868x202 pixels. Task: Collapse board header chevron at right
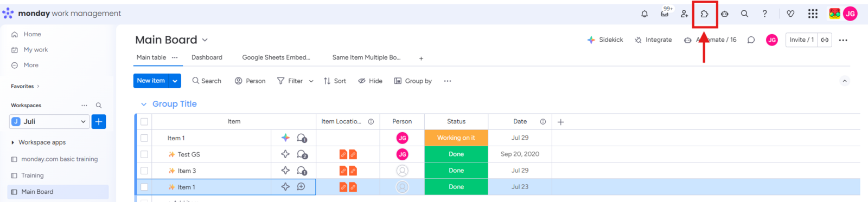point(845,81)
